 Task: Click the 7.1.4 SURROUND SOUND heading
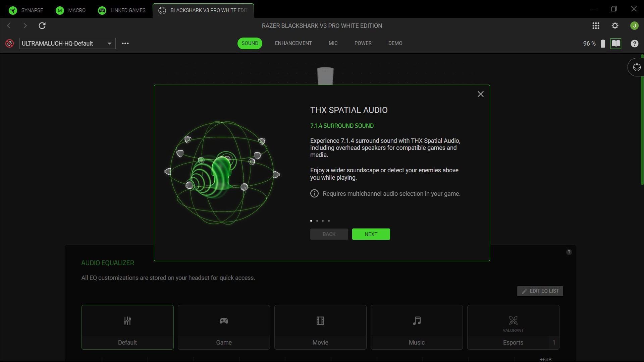point(342,126)
